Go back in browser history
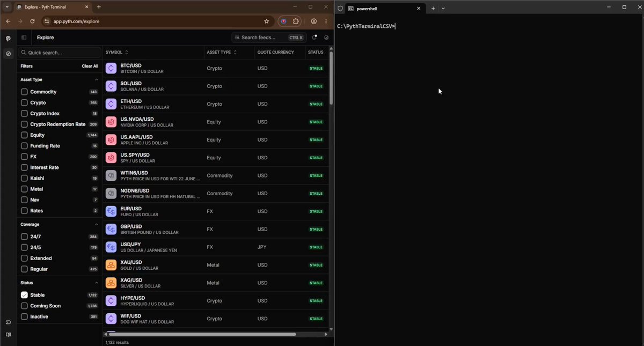Image resolution: width=644 pixels, height=346 pixels. (x=8, y=21)
